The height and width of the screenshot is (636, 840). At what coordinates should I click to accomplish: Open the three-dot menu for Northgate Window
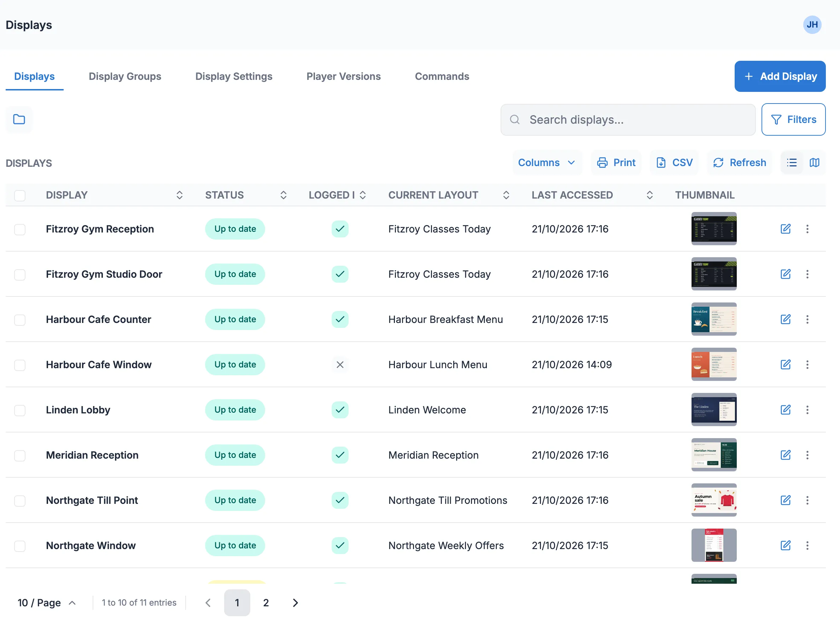click(807, 545)
